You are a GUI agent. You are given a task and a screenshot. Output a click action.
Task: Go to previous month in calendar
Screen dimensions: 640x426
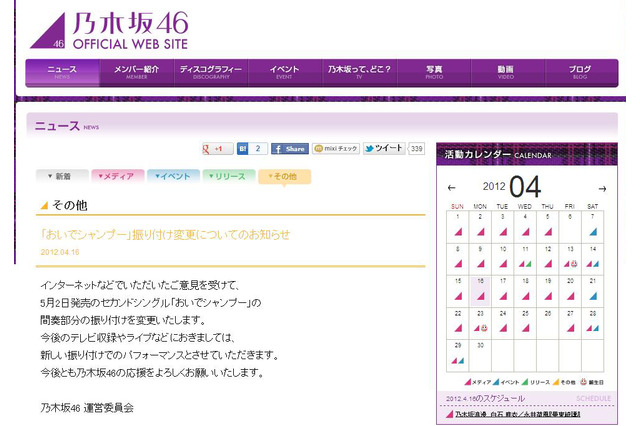pyautogui.click(x=451, y=188)
